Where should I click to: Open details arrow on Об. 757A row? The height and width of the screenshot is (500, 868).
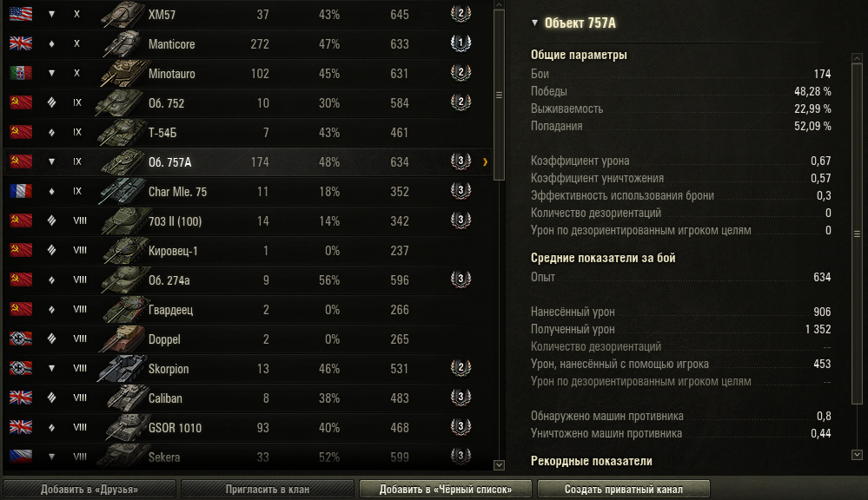[x=486, y=162]
